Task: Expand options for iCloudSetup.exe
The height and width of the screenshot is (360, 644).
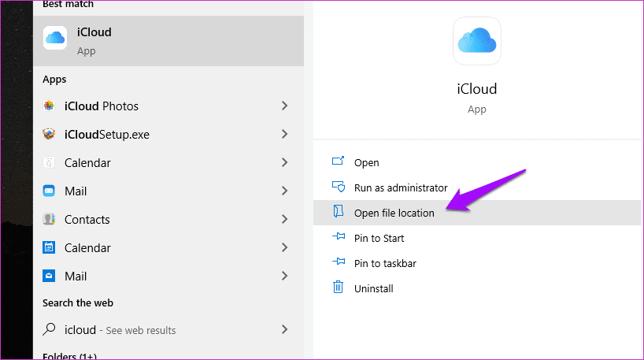Action: pos(285,134)
